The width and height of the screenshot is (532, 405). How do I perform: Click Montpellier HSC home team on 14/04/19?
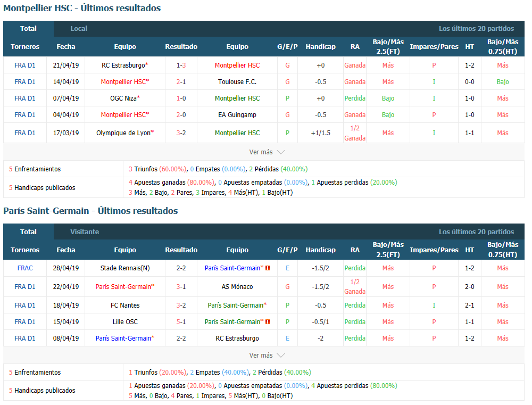click(125, 82)
